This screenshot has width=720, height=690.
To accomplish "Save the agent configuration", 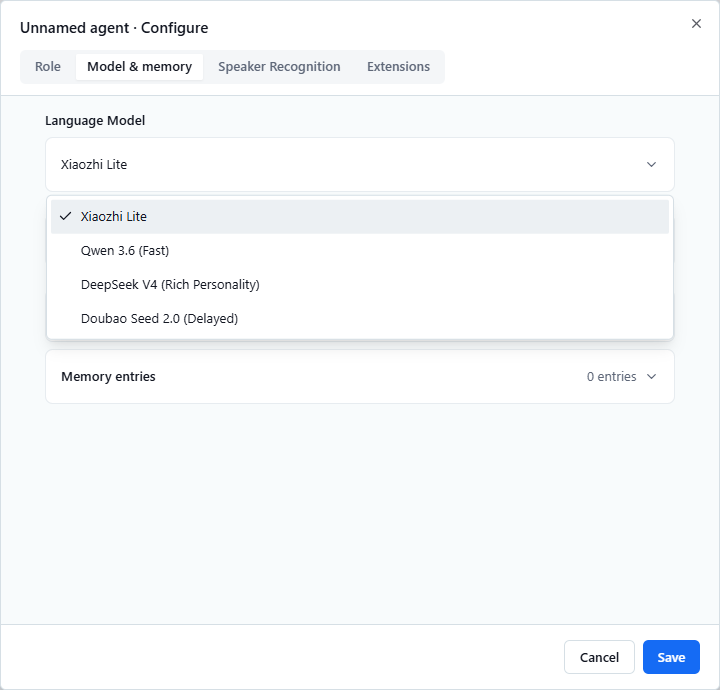I will (671, 657).
